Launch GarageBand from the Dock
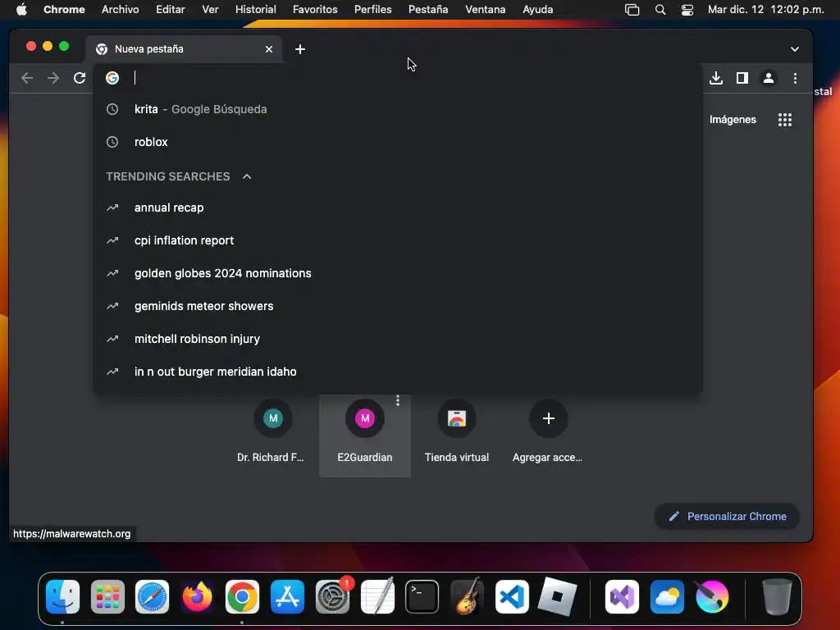The height and width of the screenshot is (630, 840). 467,597
